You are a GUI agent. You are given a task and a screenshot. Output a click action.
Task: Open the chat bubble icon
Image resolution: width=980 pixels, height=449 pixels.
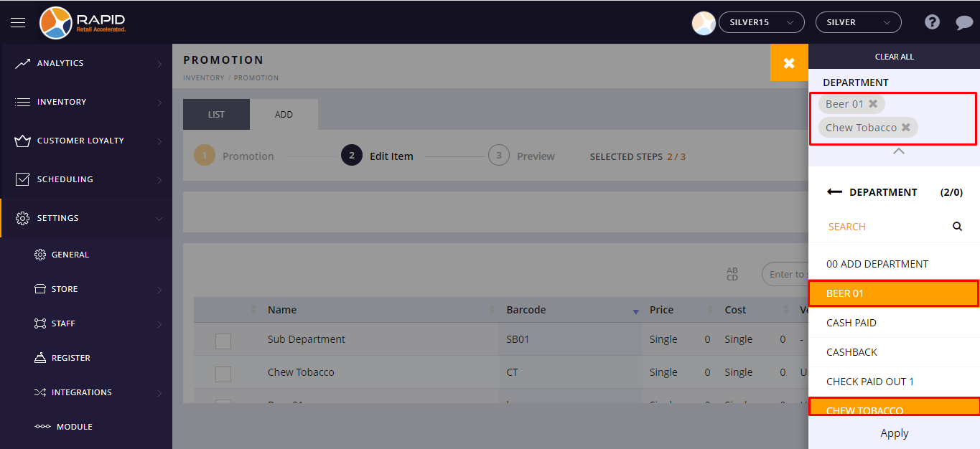(x=963, y=23)
